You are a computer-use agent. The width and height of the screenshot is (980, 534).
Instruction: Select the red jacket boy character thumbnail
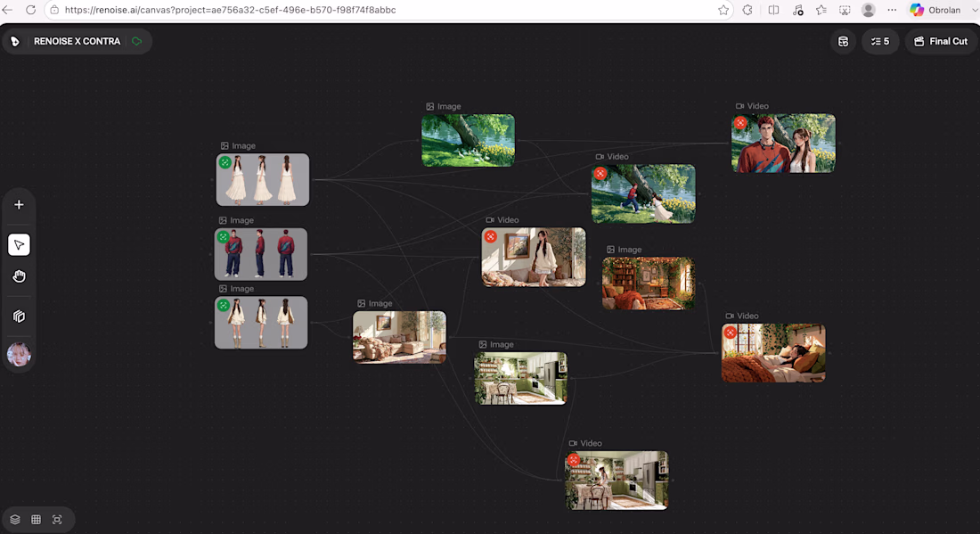(261, 254)
